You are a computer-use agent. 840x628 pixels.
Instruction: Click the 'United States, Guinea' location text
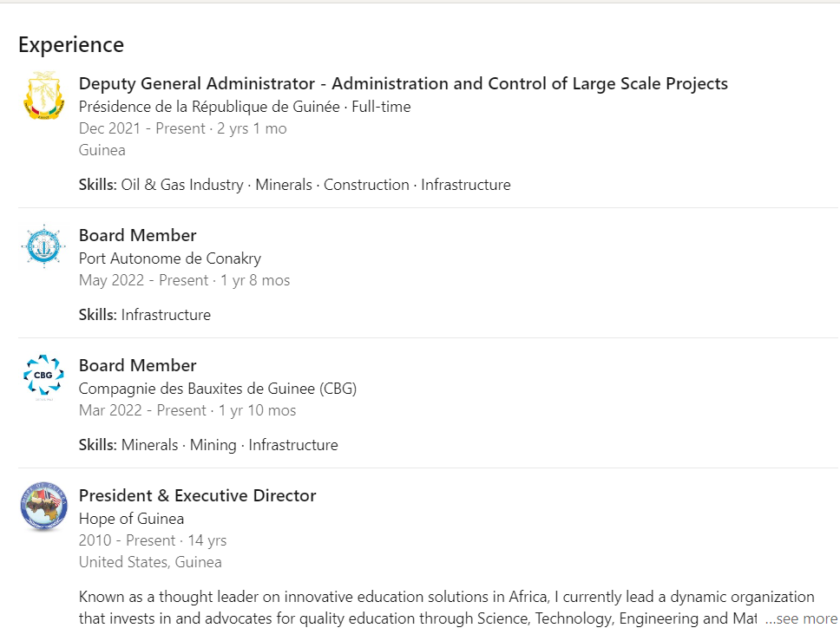[150, 562]
